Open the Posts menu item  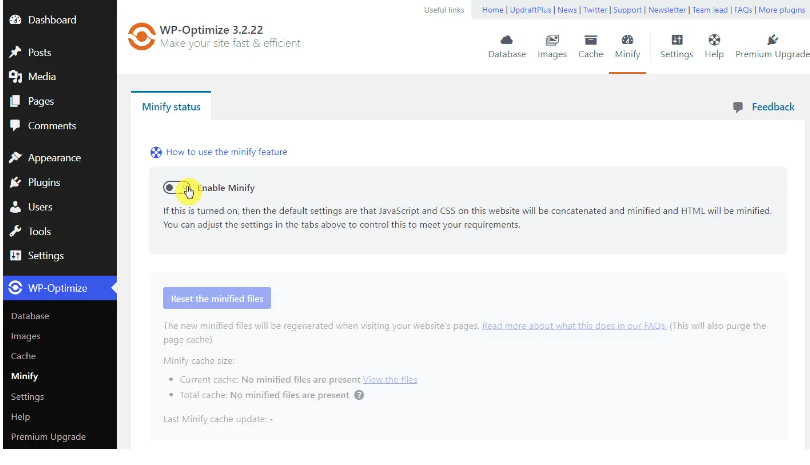39,52
